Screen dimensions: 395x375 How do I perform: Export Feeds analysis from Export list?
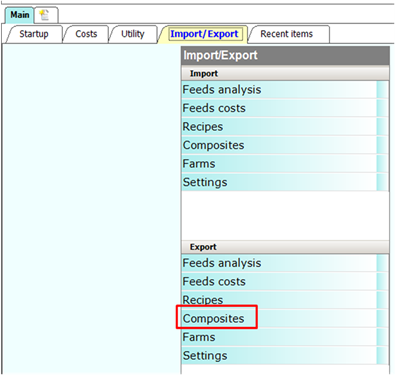click(x=285, y=263)
